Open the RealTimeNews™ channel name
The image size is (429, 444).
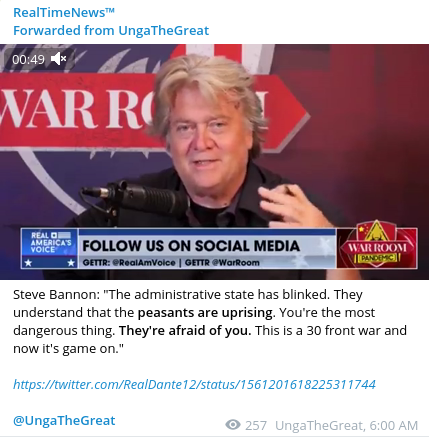[x=64, y=12]
